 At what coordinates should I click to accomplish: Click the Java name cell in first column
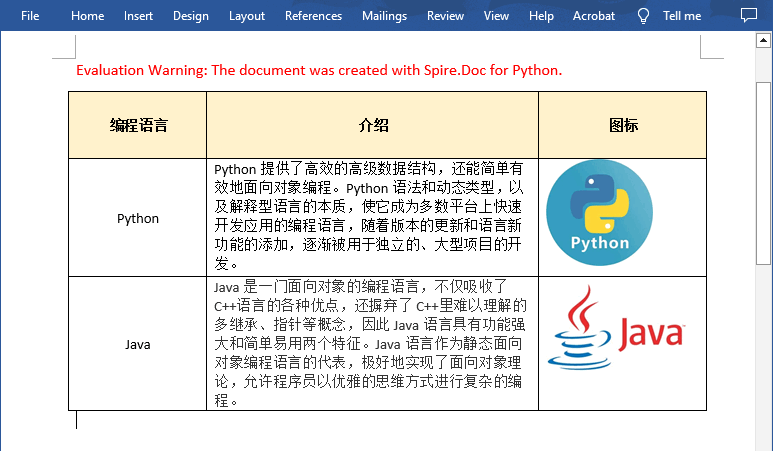pos(138,344)
